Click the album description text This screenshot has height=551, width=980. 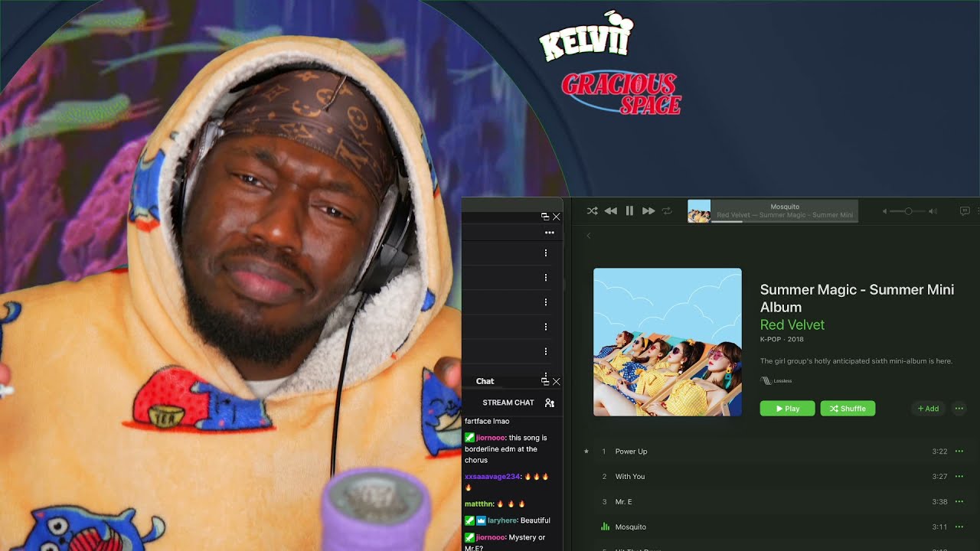pyautogui.click(x=856, y=361)
